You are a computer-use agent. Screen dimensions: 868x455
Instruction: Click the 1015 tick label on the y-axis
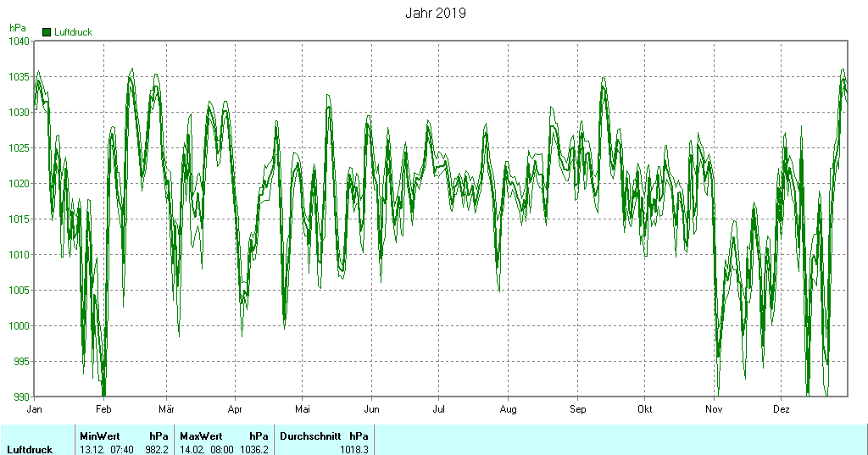click(19, 219)
